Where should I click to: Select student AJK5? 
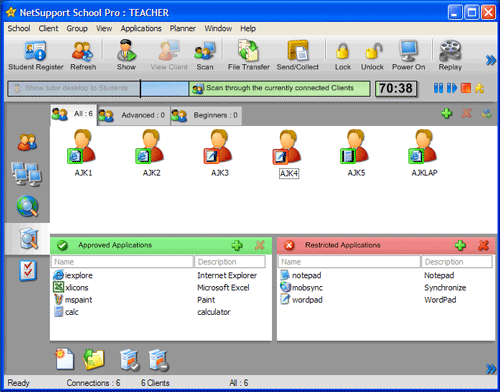(x=356, y=153)
